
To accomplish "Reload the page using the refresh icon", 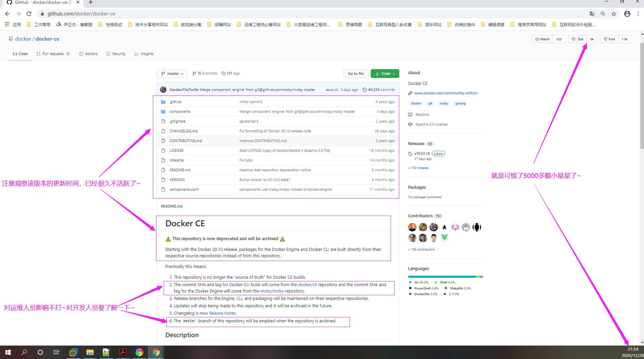I will 29,14.
